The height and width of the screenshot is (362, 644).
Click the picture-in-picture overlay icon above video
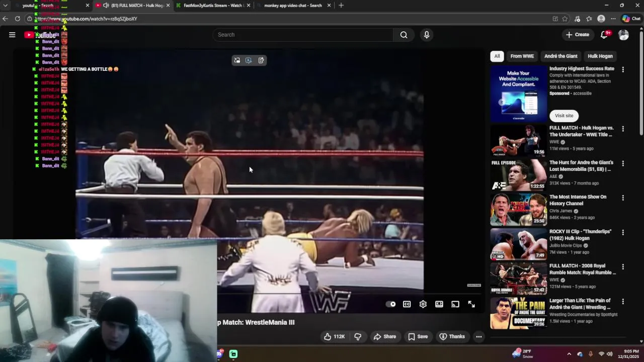click(x=249, y=60)
